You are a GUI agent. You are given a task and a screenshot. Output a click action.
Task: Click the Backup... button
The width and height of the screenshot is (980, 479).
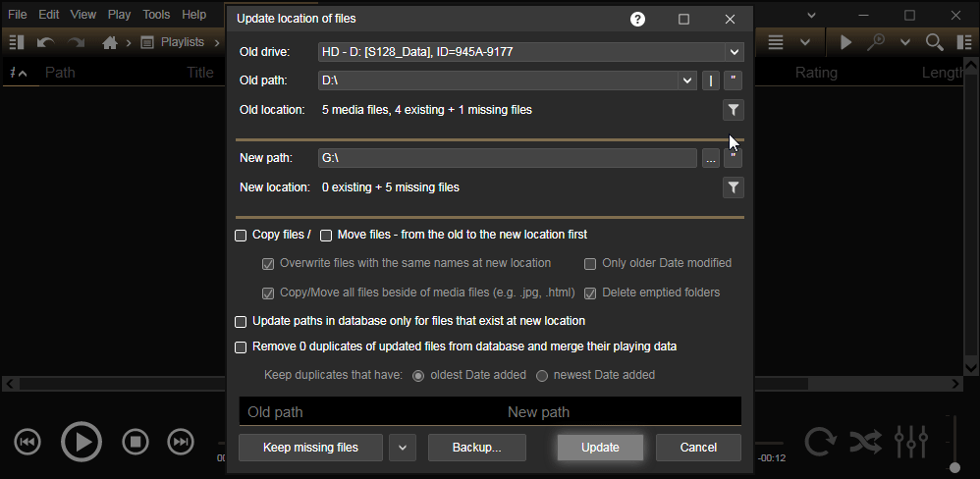click(476, 448)
